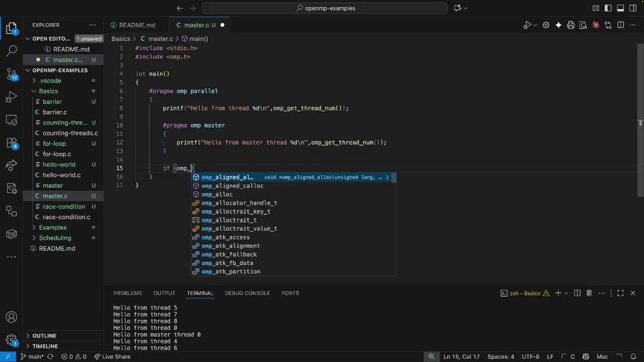Image resolution: width=644 pixels, height=362 pixels.
Task: Open the Remote Explorer view
Action: click(11, 120)
